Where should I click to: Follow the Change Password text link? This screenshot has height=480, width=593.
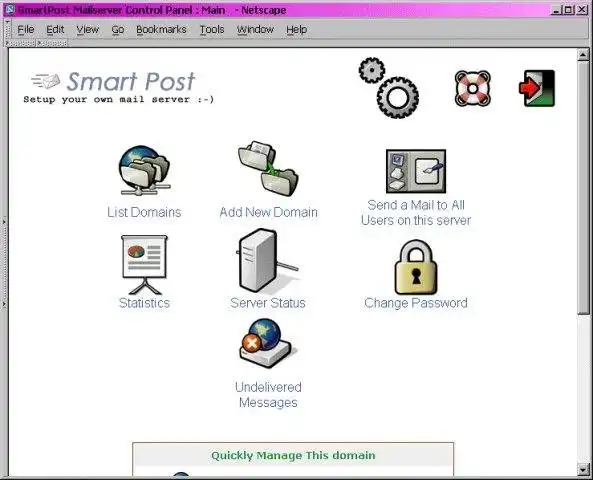pos(416,303)
